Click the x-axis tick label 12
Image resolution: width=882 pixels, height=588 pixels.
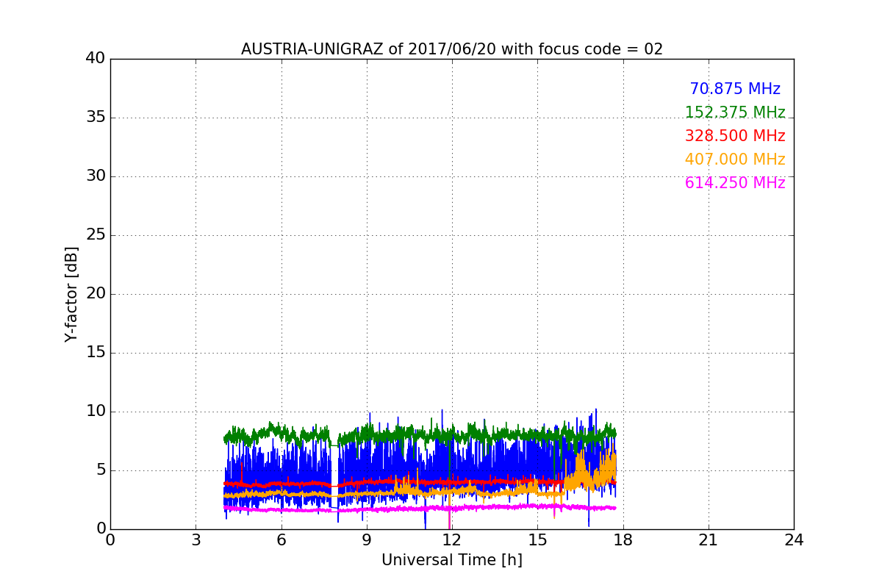click(x=452, y=540)
